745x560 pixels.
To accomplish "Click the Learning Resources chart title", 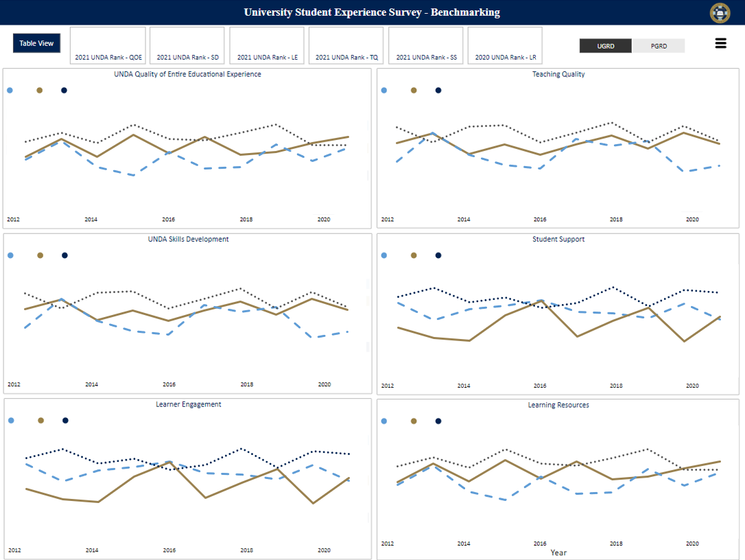I will click(x=558, y=405).
